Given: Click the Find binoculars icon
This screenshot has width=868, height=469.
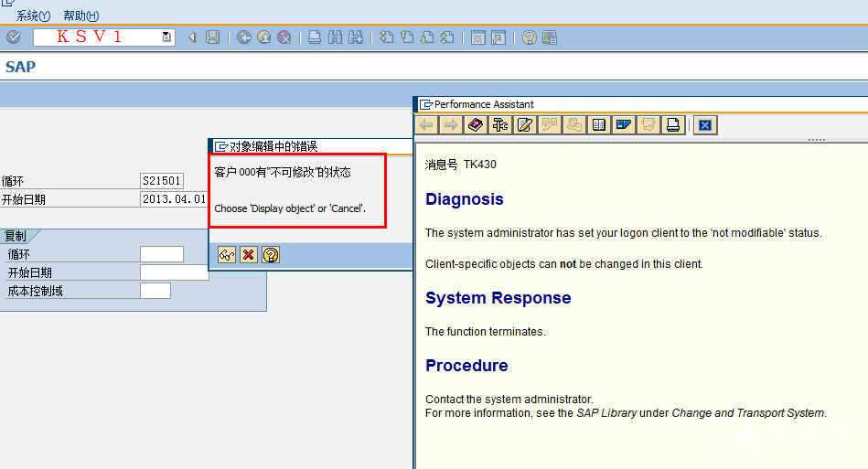Looking at the screenshot, I should 335,37.
